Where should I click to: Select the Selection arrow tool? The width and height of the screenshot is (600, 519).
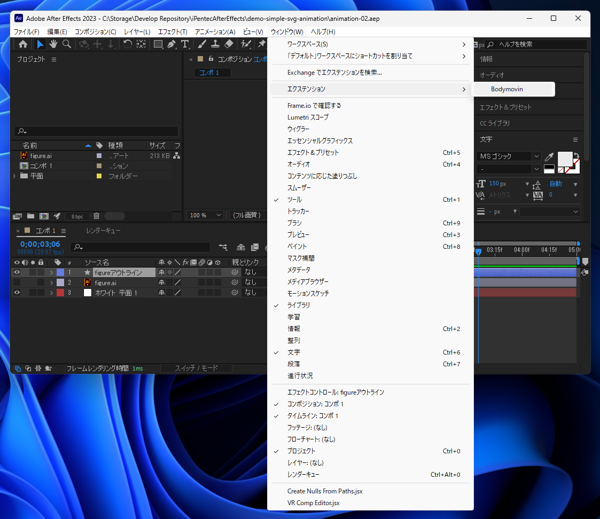click(40, 44)
